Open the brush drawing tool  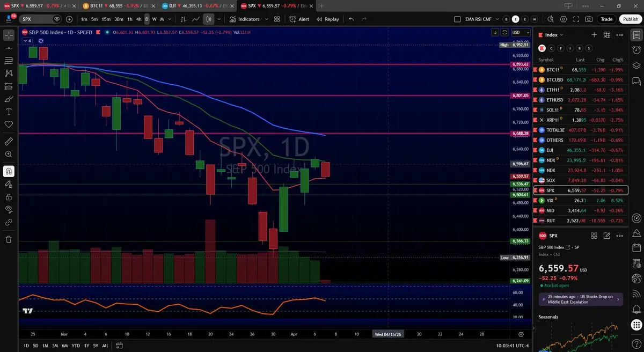tap(9, 99)
